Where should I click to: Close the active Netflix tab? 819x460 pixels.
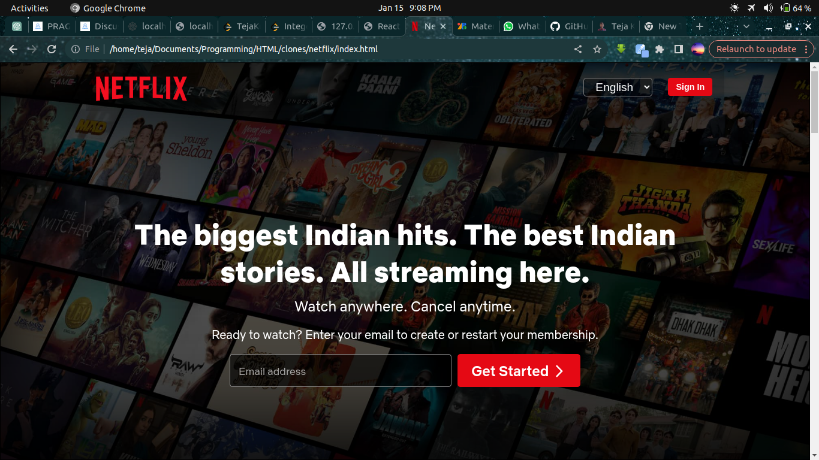point(443,26)
